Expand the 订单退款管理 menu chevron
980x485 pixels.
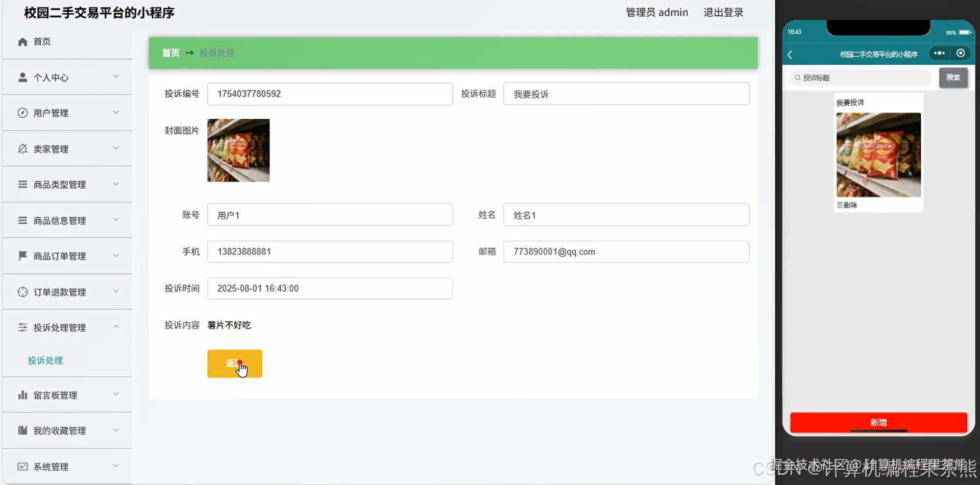pyautogui.click(x=116, y=291)
